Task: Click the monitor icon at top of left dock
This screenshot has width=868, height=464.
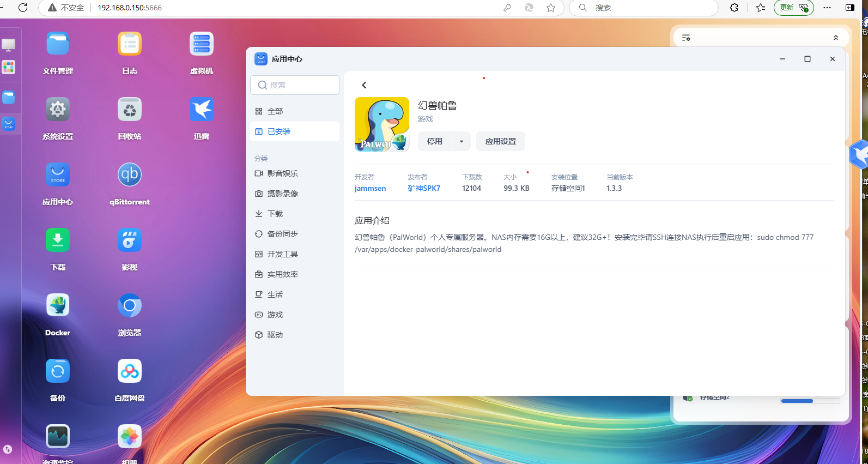Action: point(9,45)
